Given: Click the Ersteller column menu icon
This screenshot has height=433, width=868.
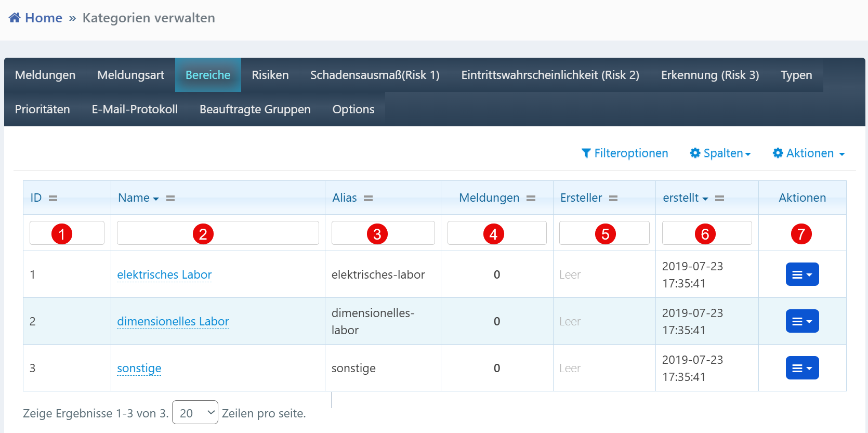Looking at the screenshot, I should point(613,199).
